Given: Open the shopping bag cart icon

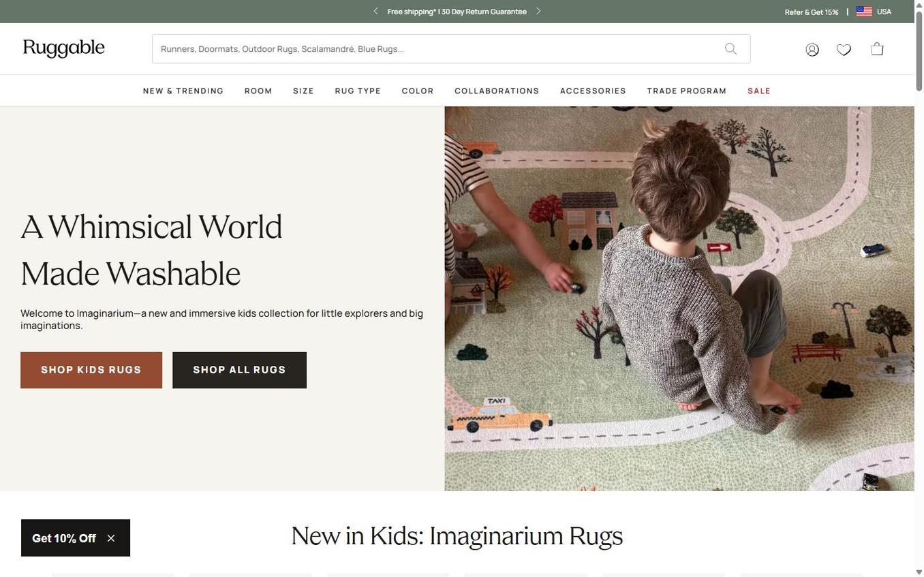Looking at the screenshot, I should (x=876, y=47).
